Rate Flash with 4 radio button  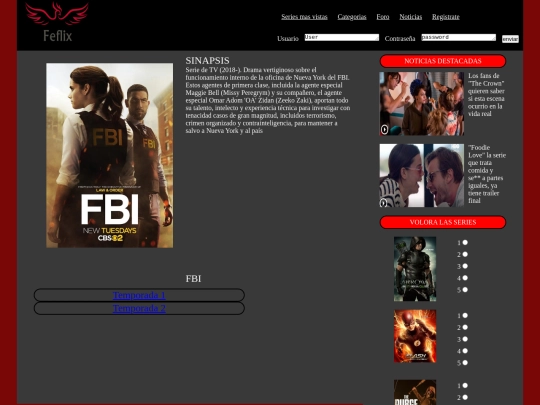click(465, 351)
